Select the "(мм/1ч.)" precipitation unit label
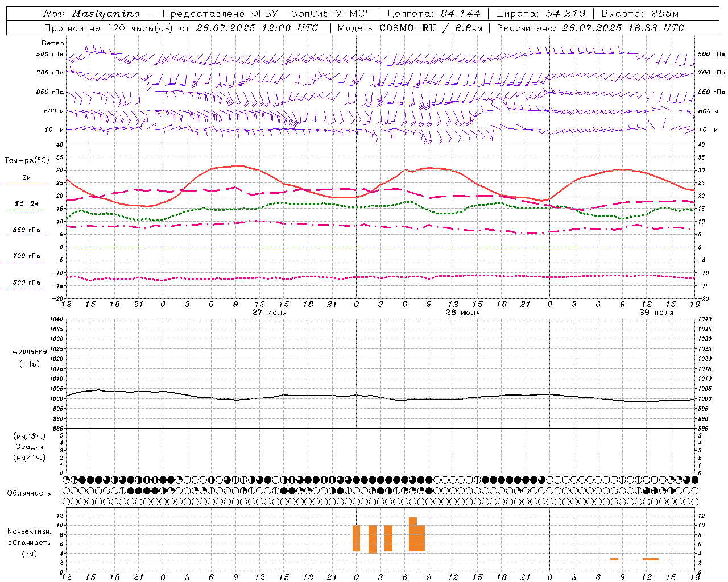Viewport: 728px width, 582px height. (30, 458)
